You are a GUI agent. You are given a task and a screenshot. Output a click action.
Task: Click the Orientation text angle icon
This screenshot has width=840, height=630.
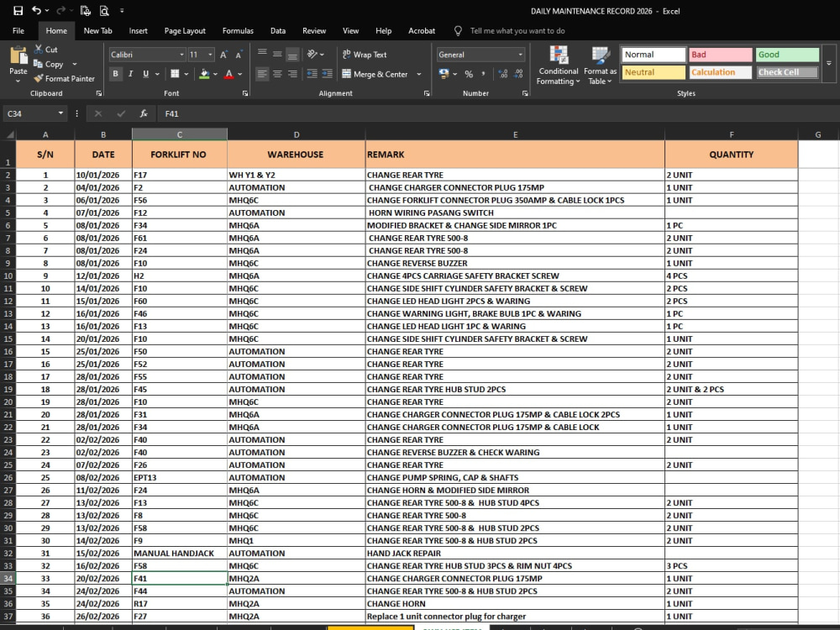pyautogui.click(x=312, y=54)
